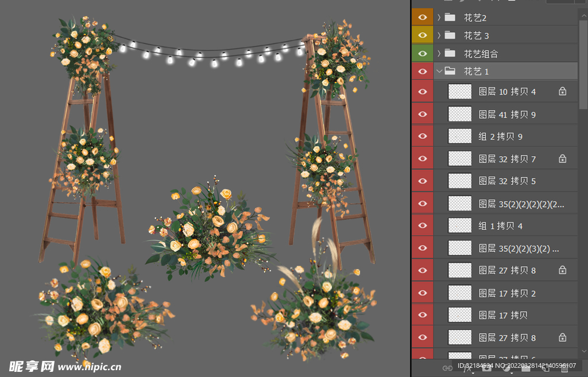This screenshot has width=588, height=377.
Task: Click the lock icon on 图层 10 拷贝 4
Action: [x=563, y=91]
